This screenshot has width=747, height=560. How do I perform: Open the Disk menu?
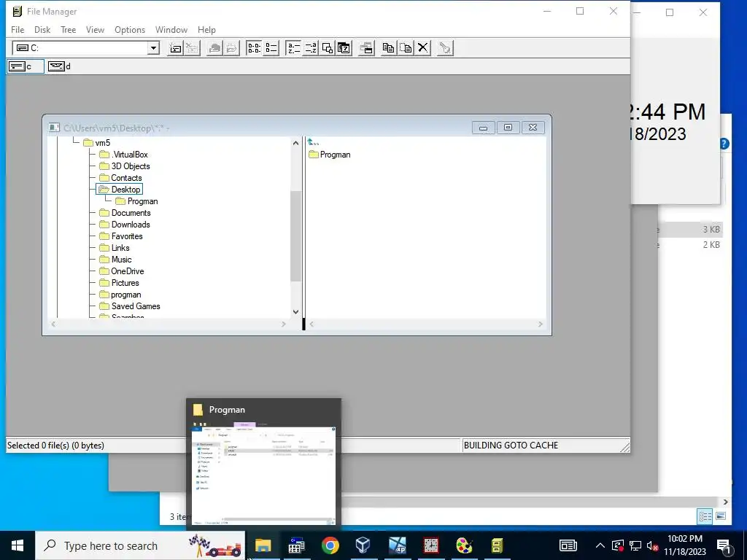pos(42,29)
